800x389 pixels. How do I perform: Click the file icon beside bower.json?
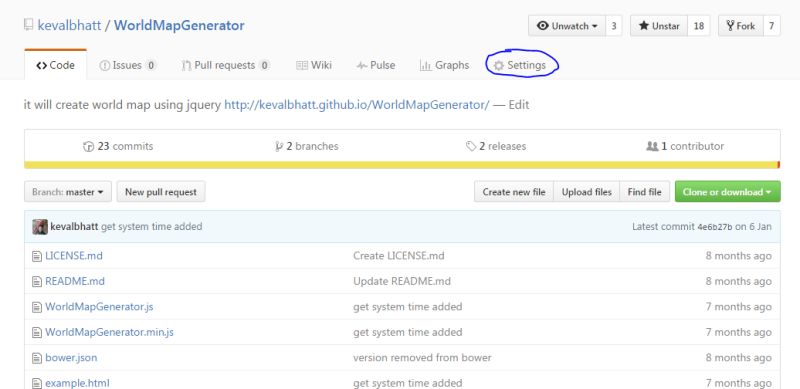pyautogui.click(x=37, y=358)
